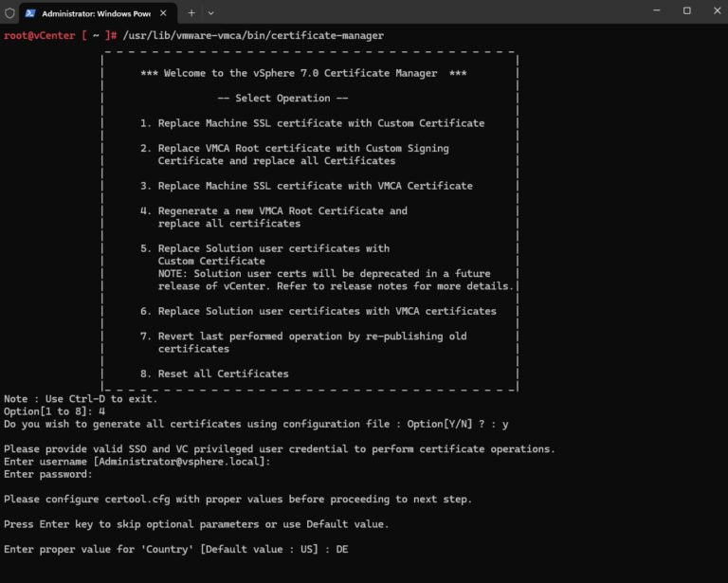
Task: Click the configuration file Option[Y/N] prompt line
Action: point(256,425)
